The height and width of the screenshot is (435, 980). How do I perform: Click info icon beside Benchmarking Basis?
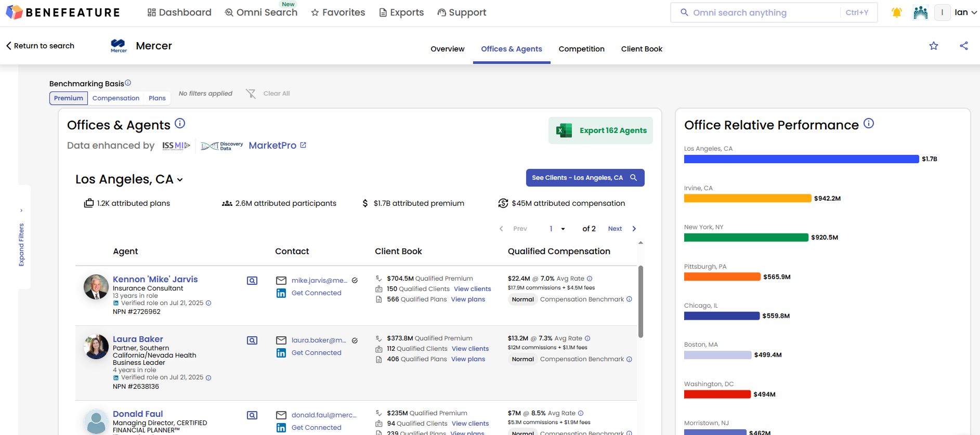pos(128,83)
